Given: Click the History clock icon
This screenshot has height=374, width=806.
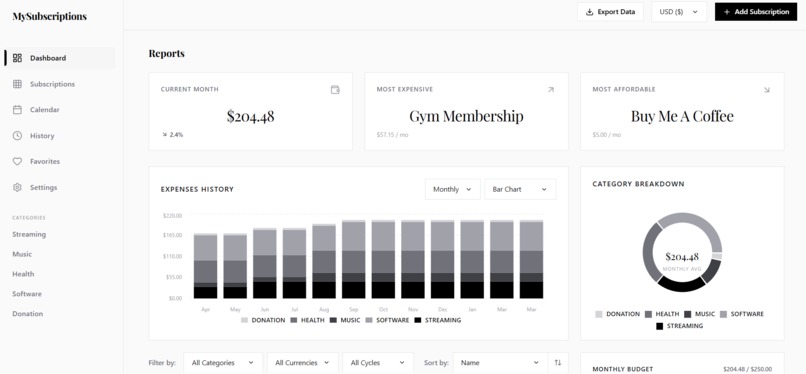Looking at the screenshot, I should (x=17, y=136).
